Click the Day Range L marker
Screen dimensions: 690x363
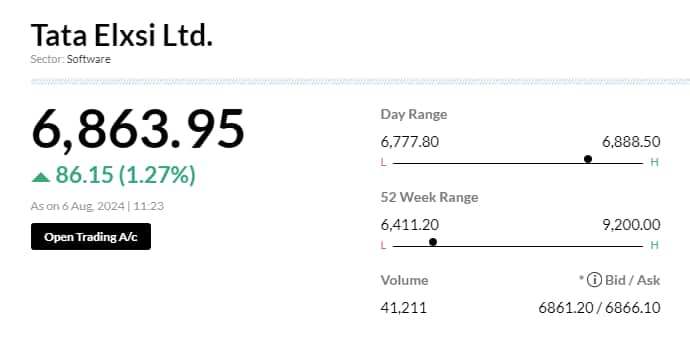[383, 163]
